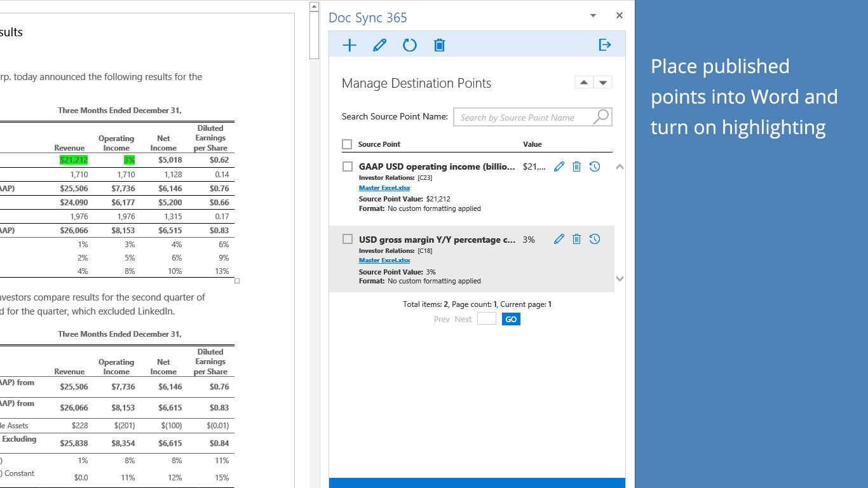Select the GAAP USD operating income title
This screenshot has height=488, width=868.
point(437,167)
